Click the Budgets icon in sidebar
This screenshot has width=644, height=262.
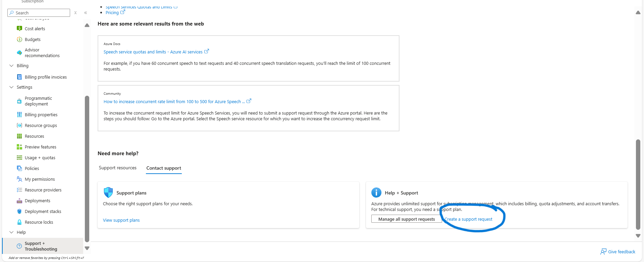[x=19, y=39]
